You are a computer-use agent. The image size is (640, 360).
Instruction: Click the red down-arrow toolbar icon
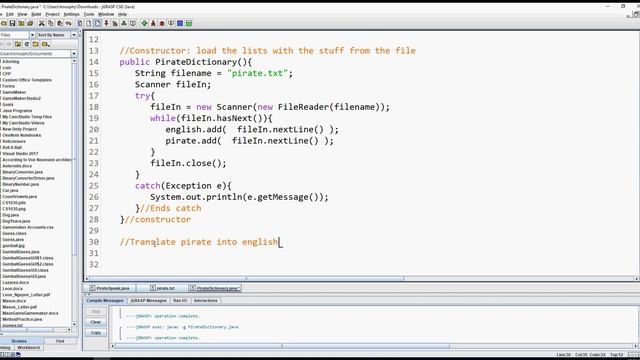pyautogui.click(x=106, y=23)
